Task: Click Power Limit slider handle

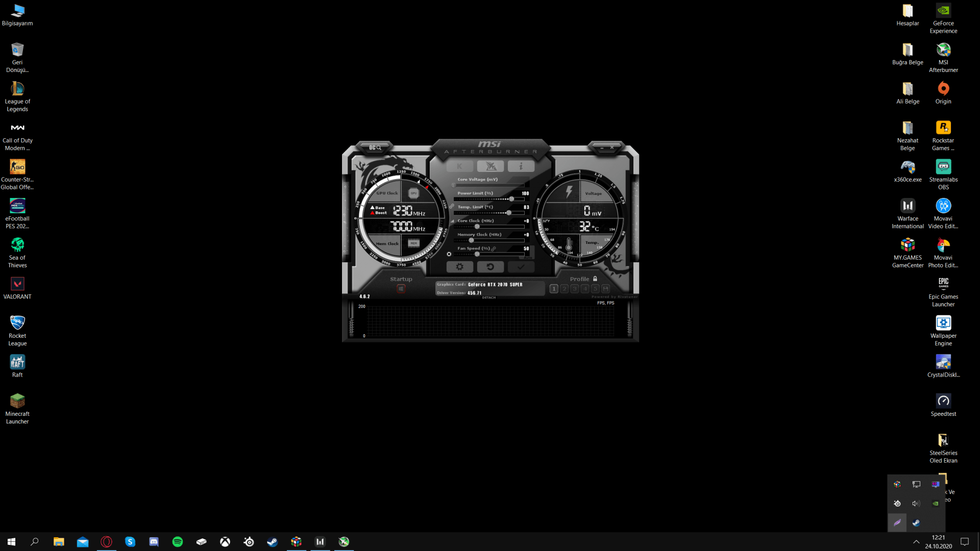Action: pos(511,199)
